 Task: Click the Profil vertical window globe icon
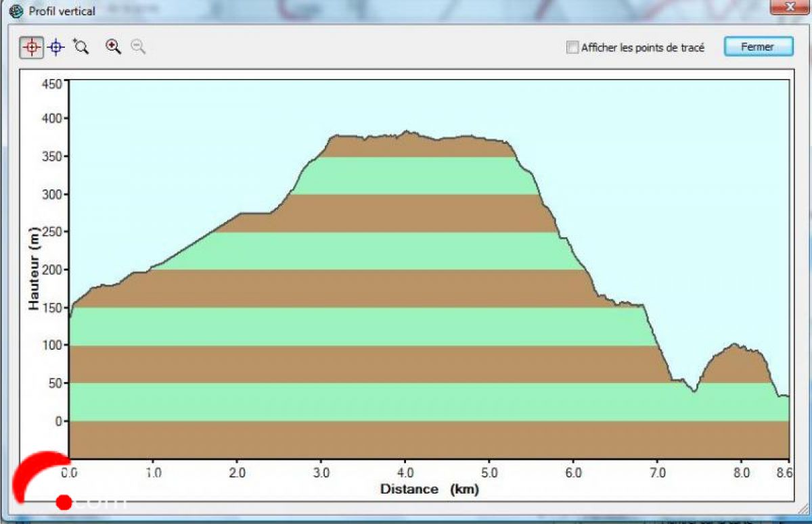(16, 11)
